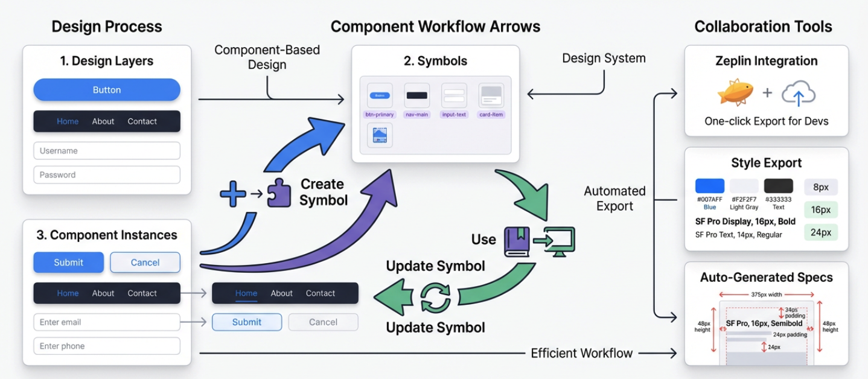Click the Username input field

[x=107, y=151]
